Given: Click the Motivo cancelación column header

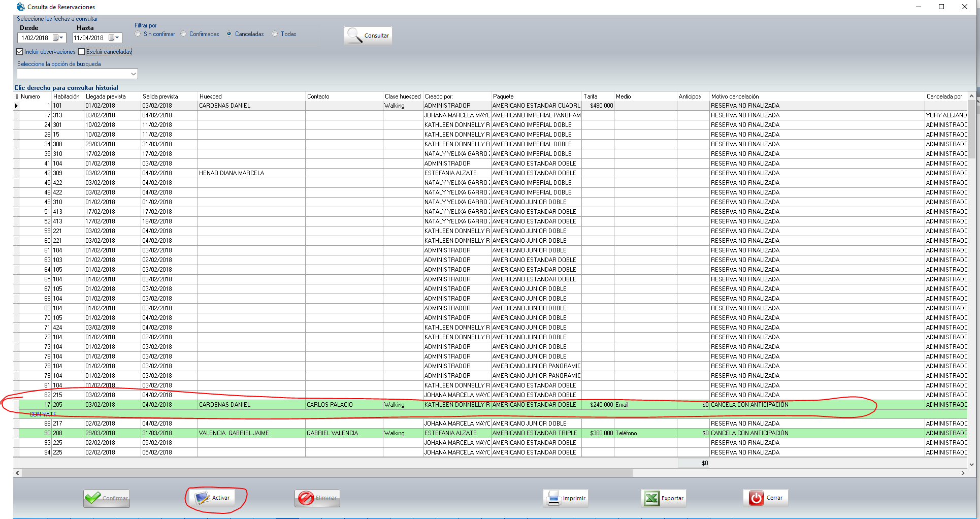Looking at the screenshot, I should coord(735,96).
